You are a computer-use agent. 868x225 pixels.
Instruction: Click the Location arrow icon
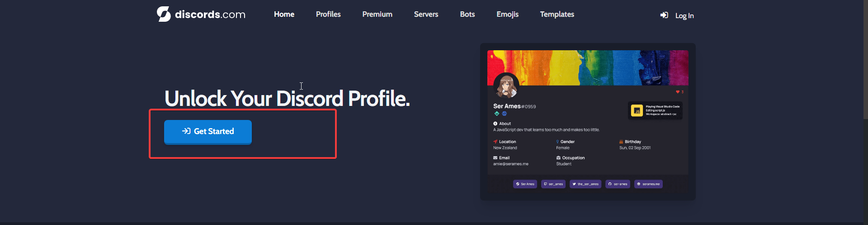(x=495, y=142)
